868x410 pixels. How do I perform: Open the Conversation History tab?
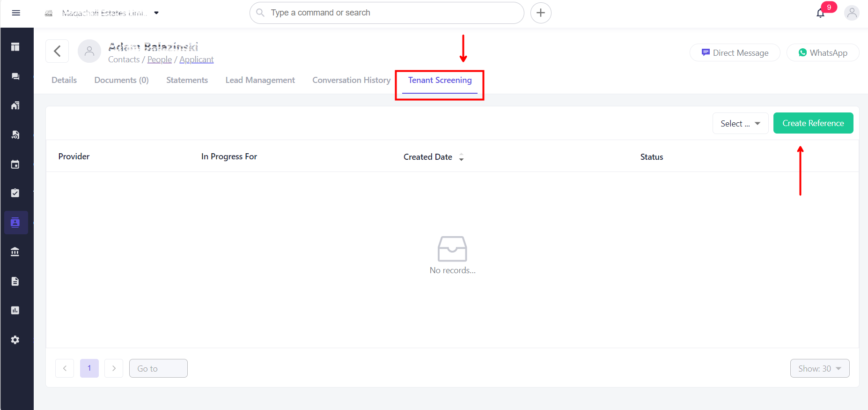pyautogui.click(x=351, y=80)
